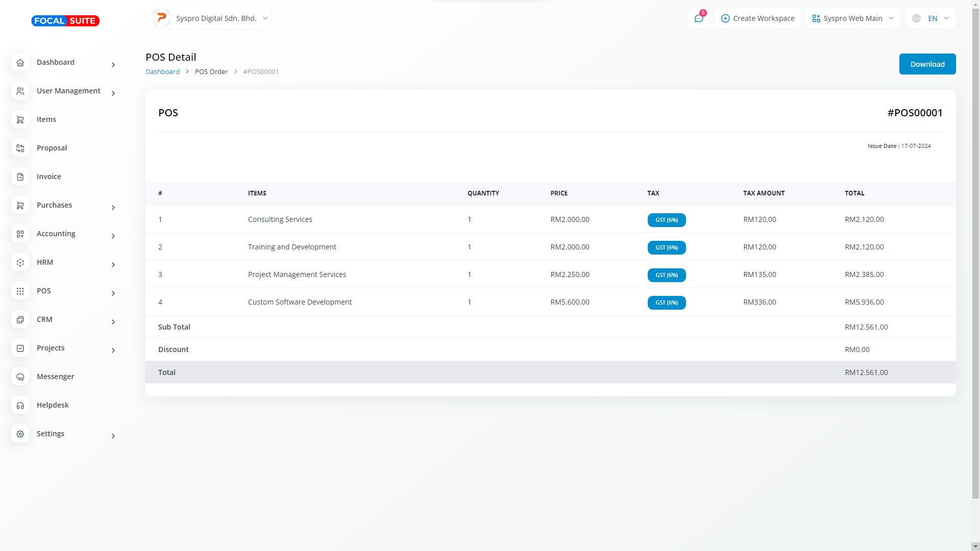Click the Settings gear icon
This screenshot has height=551, width=980.
[x=20, y=434]
